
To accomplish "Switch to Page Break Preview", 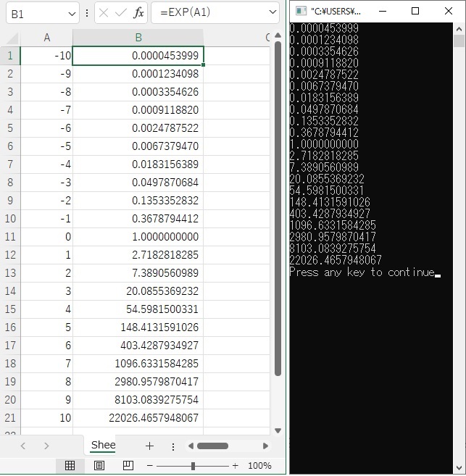I will coord(128,466).
